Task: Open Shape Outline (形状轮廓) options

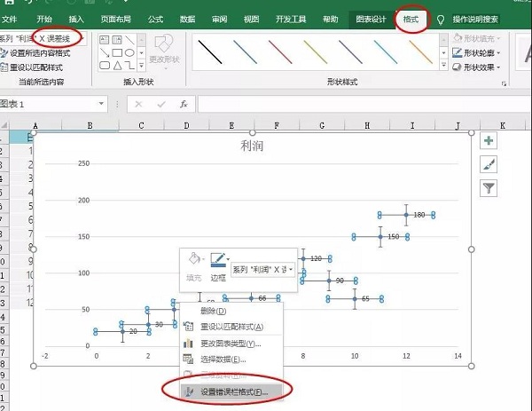Action: tap(476, 52)
